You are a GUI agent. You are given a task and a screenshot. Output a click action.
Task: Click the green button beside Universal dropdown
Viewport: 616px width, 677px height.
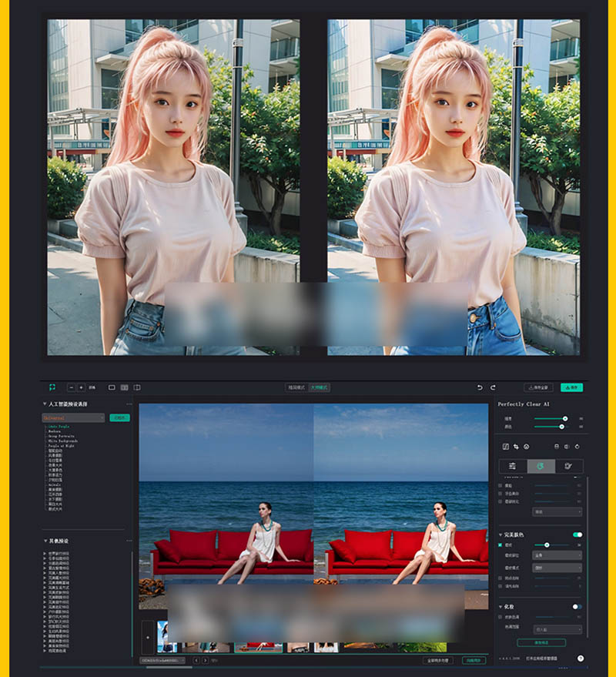[x=119, y=418]
